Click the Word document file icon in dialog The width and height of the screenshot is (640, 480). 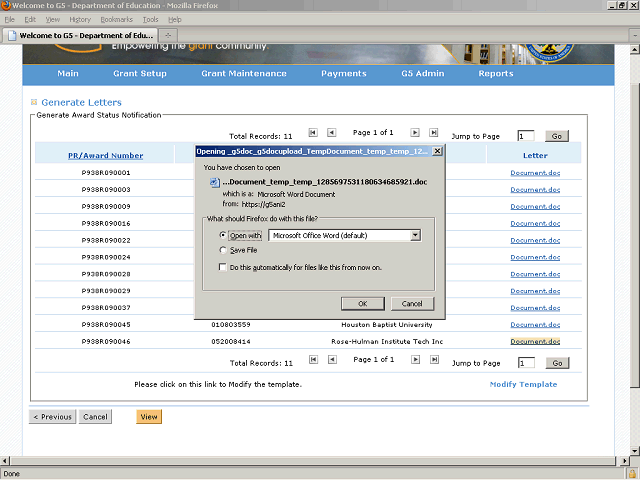pos(215,182)
